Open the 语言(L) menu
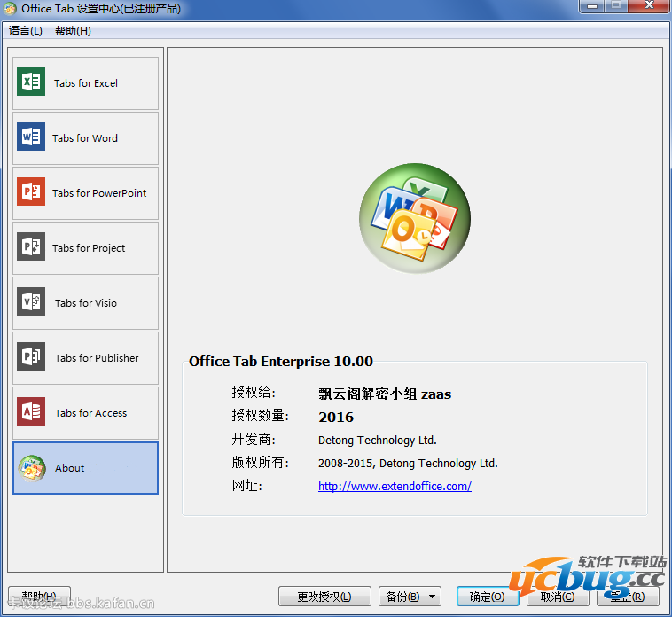672x617 pixels. pyautogui.click(x=26, y=31)
